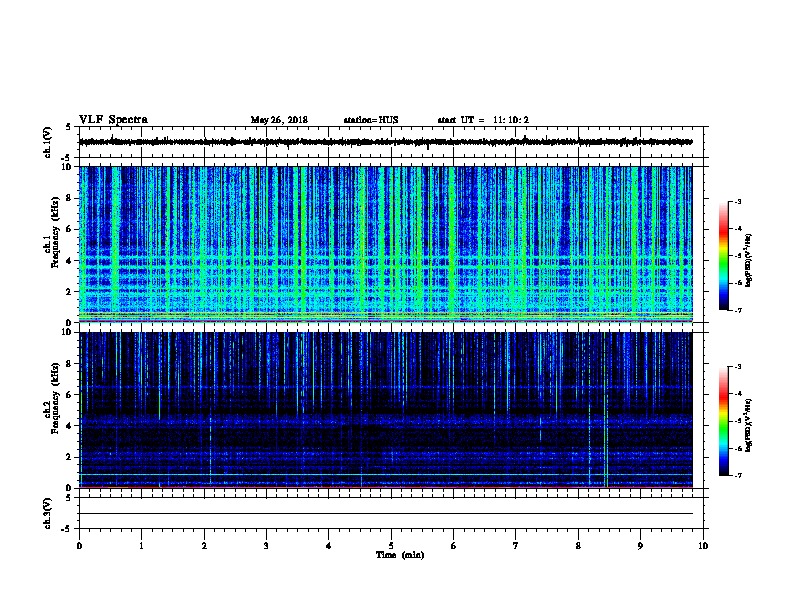Viewport: 792px width, 612px height.
Task: Select the ch.2 "Frequency (kHz)" axis label
Action: click(55, 398)
